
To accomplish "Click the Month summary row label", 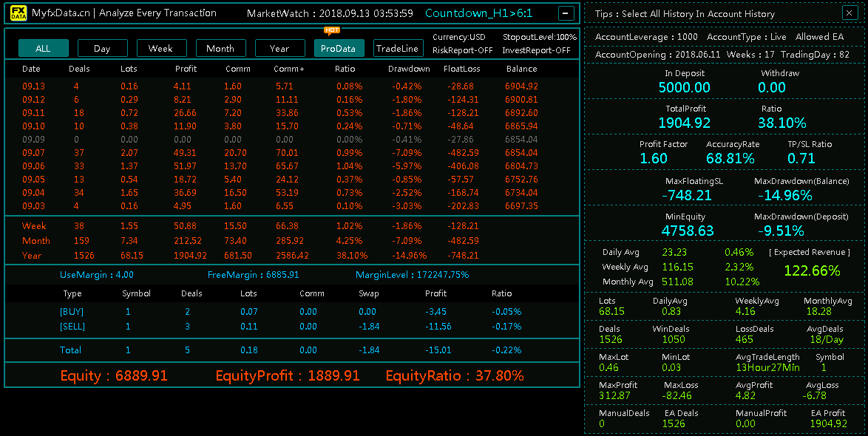I will tap(36, 241).
